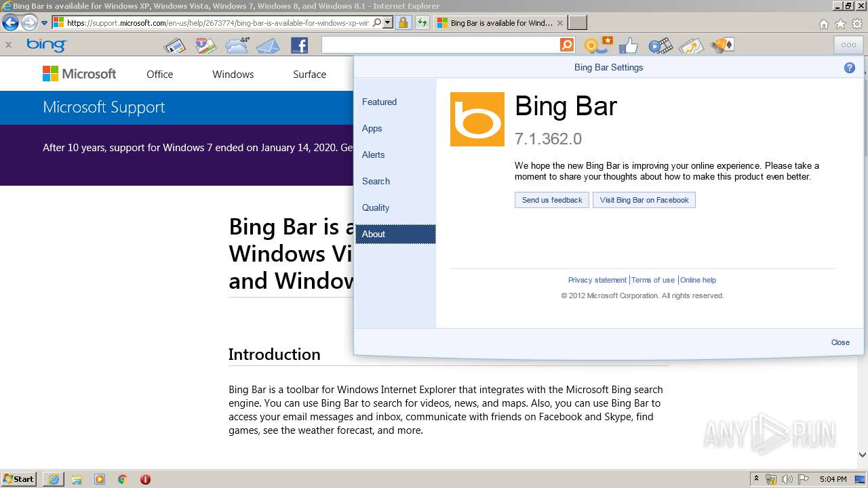Close the Bing Bar Settings panel
The image size is (868, 488).
[840, 342]
